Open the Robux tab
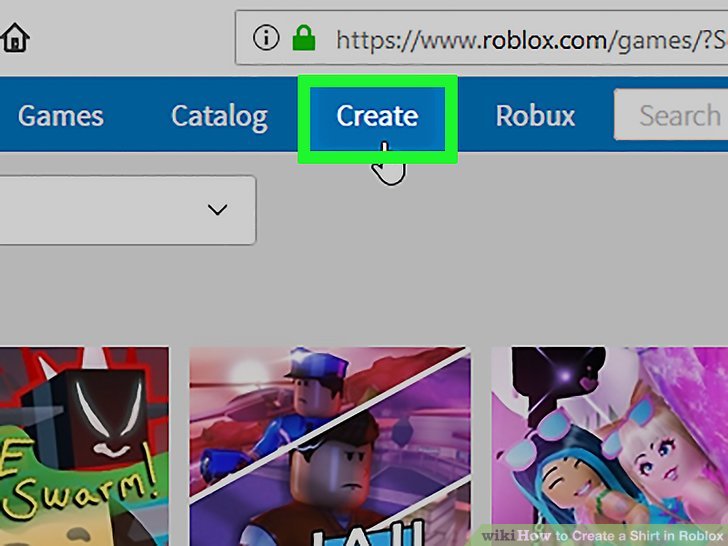The image size is (728, 546). tap(535, 115)
